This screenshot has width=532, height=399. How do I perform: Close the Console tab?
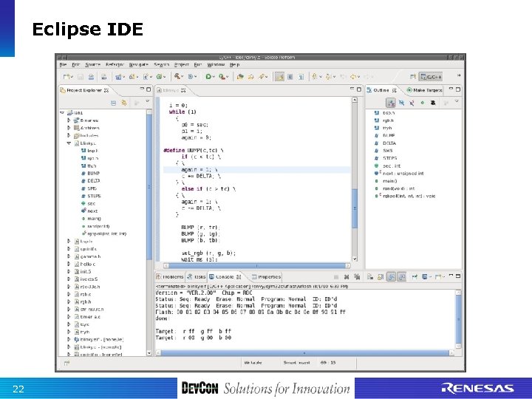(239, 277)
